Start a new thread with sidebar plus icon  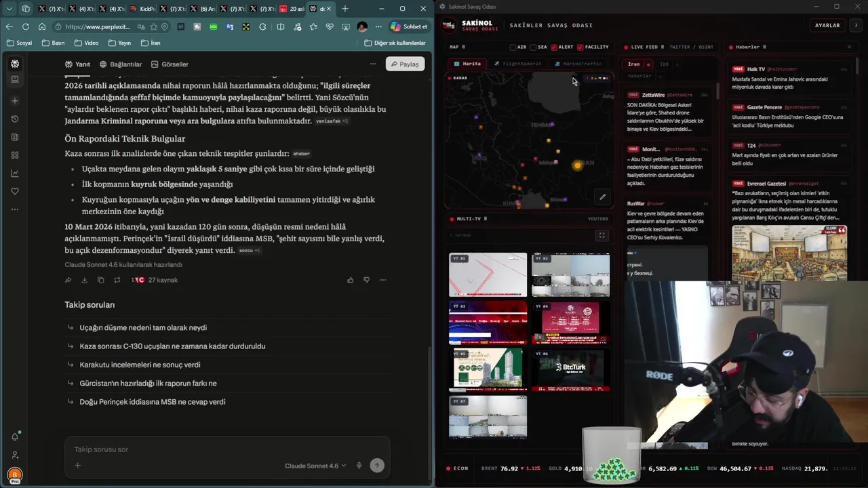tap(15, 101)
